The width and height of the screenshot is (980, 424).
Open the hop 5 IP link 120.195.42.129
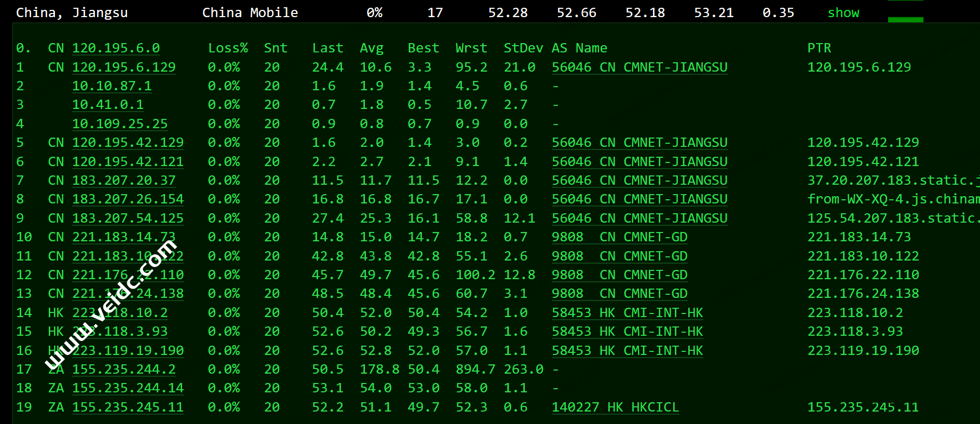[x=128, y=143]
